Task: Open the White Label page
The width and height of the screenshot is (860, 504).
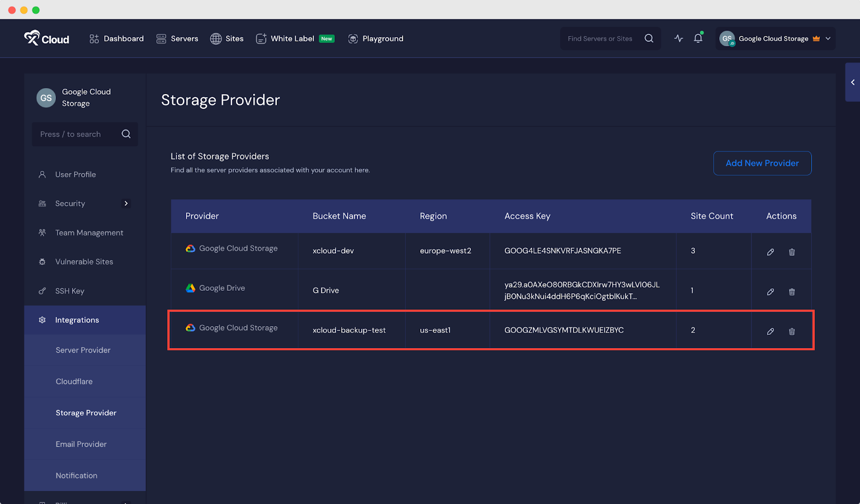Action: click(292, 38)
